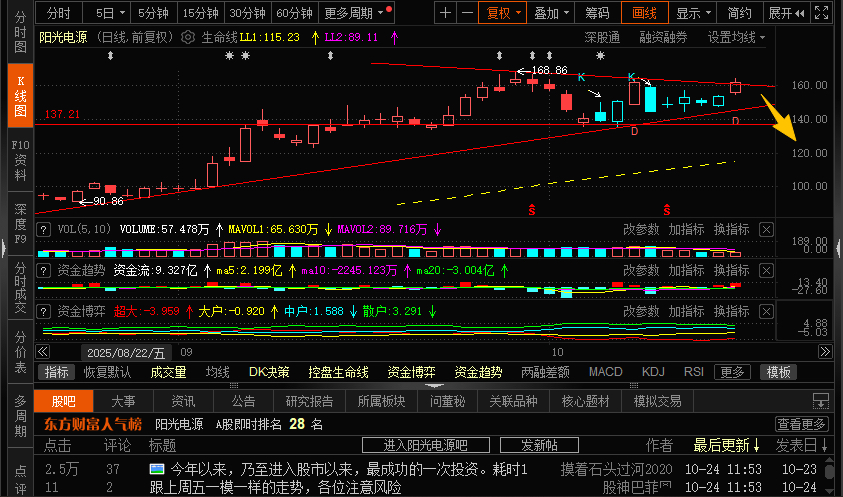Toggle the 资金博弈 indicator button
This screenshot has width=843, height=497.
[411, 372]
